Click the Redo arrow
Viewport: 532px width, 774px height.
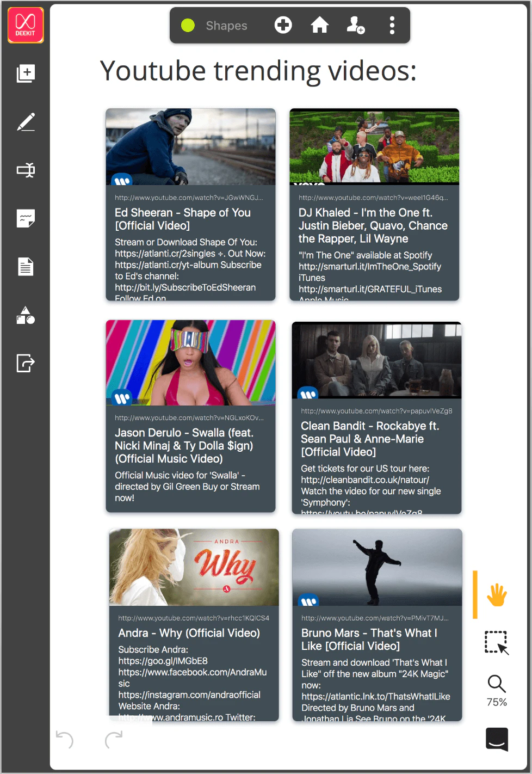[x=114, y=740]
